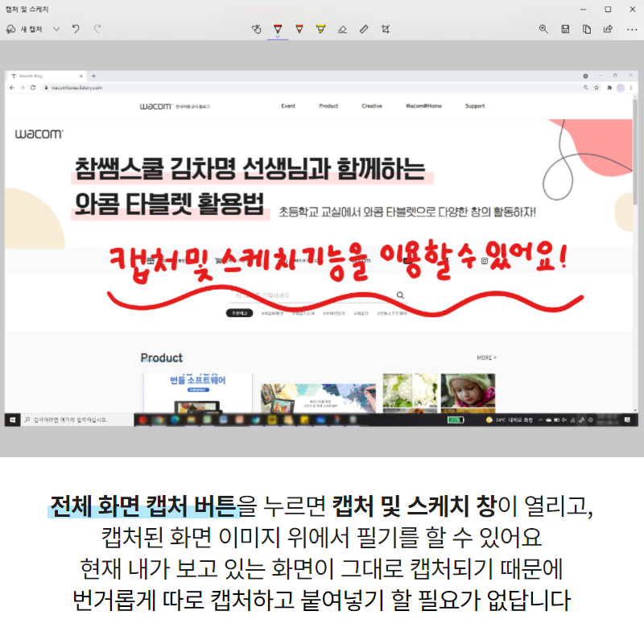Select the pencil tool
The height and width of the screenshot is (644, 644).
[x=299, y=29]
